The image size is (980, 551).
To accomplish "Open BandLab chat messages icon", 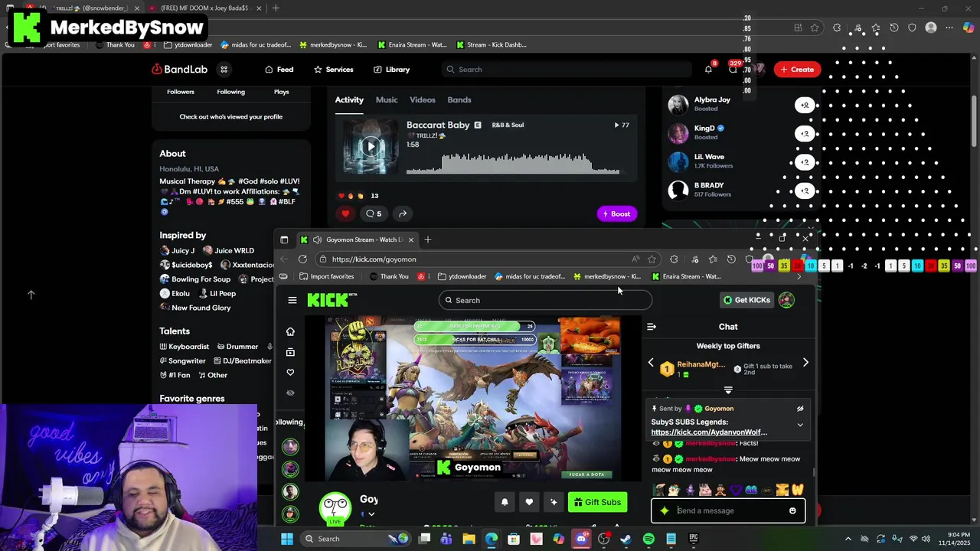I will pyautogui.click(x=733, y=70).
